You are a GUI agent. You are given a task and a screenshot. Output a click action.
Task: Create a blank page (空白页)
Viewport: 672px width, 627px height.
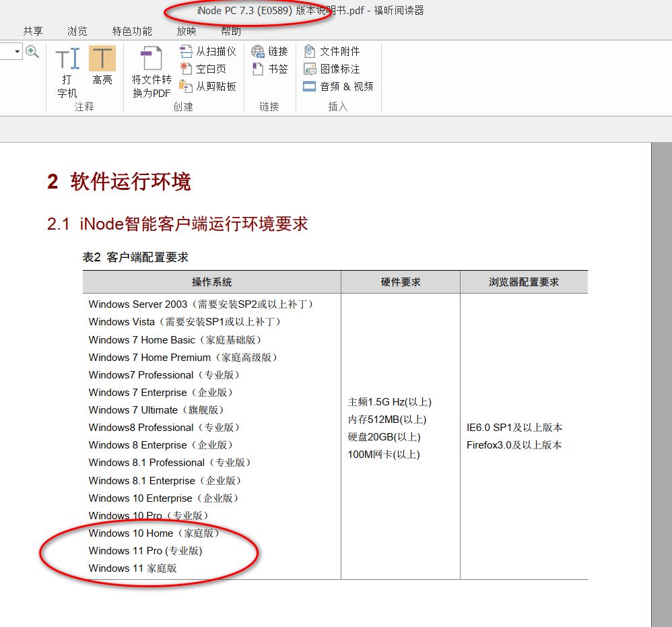coord(203,69)
